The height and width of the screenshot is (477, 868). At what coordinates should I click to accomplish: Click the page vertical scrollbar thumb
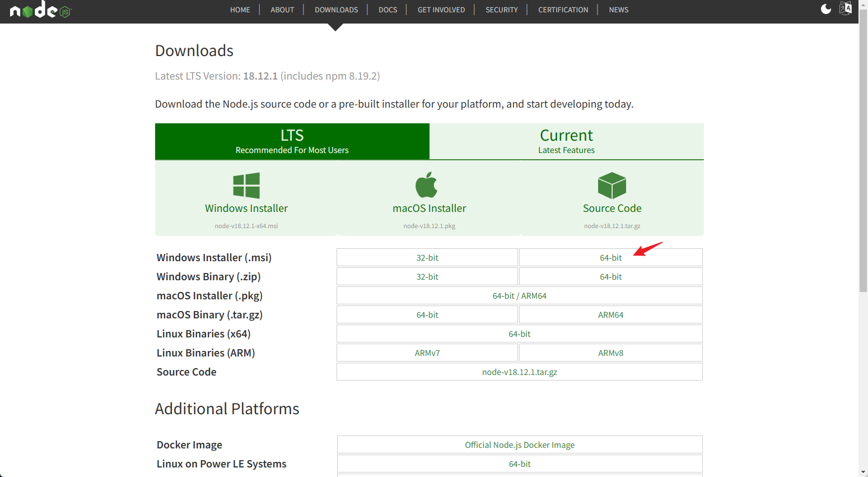(x=863, y=151)
